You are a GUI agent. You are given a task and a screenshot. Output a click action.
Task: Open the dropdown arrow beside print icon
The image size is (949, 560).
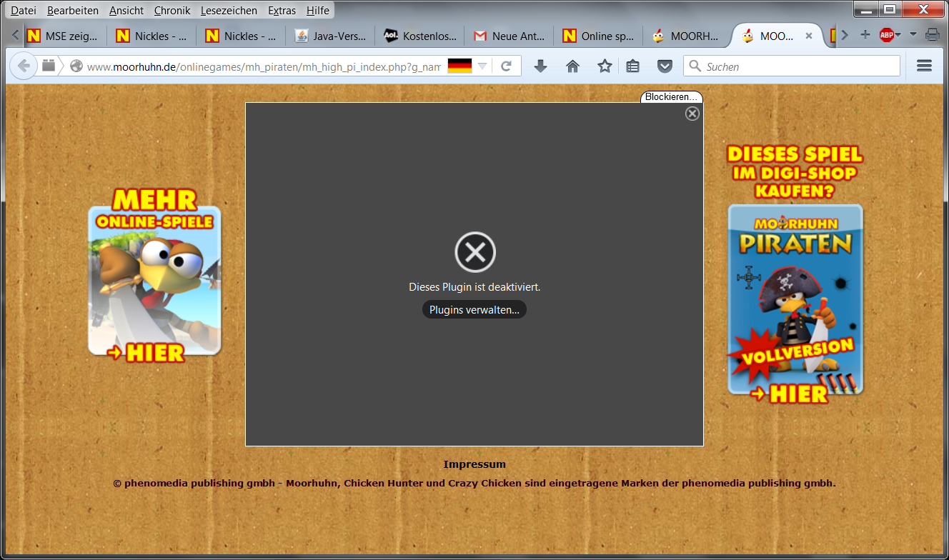(x=913, y=35)
